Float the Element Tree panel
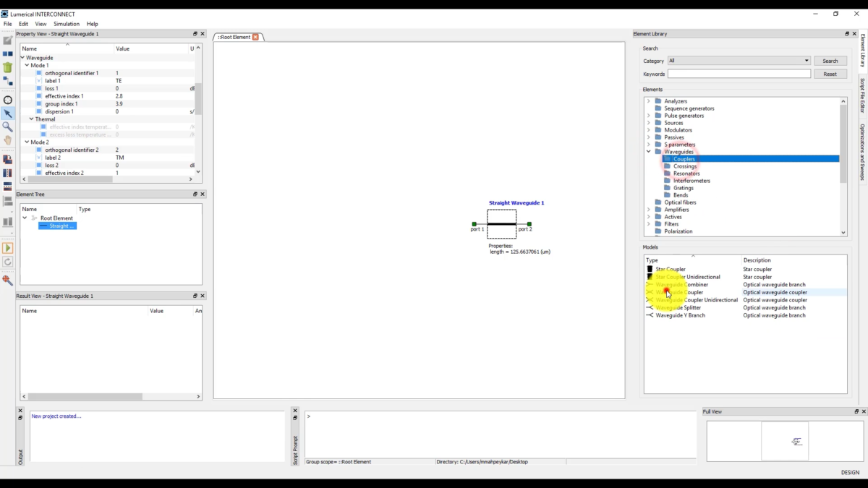 point(195,194)
